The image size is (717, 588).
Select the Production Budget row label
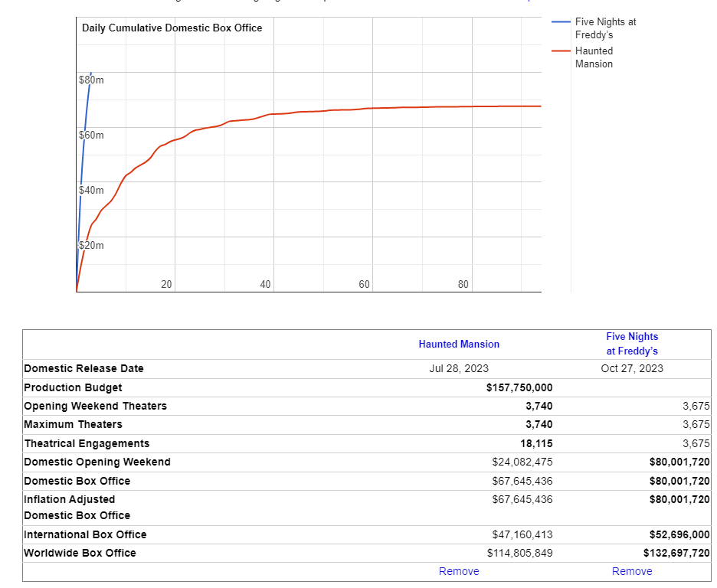point(73,387)
